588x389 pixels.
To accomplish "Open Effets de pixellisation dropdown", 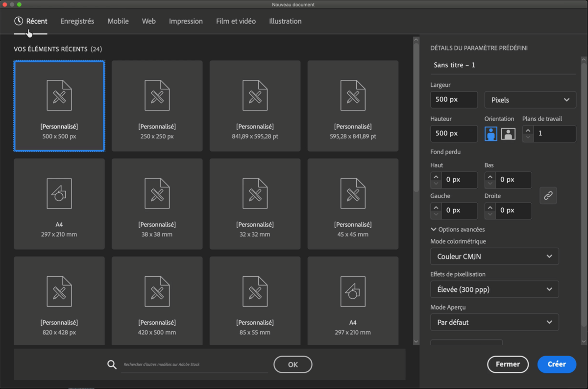I will (x=494, y=289).
